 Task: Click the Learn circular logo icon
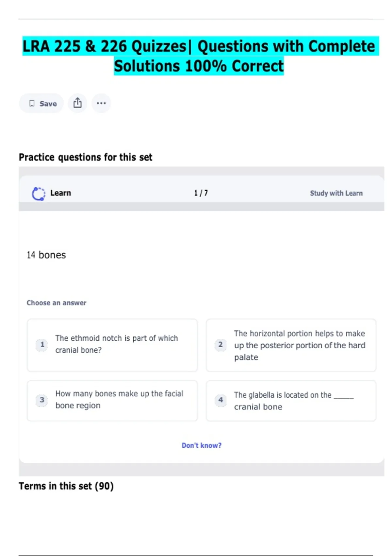tap(39, 193)
